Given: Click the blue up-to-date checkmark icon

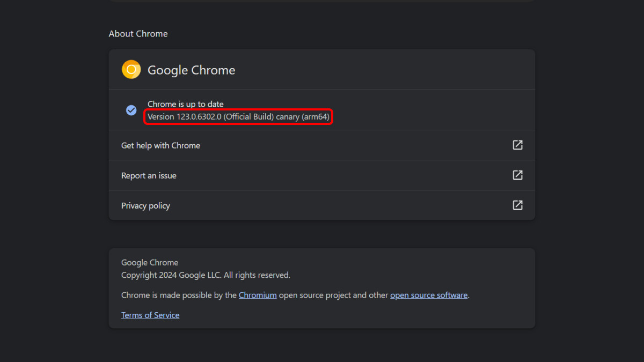Looking at the screenshot, I should 131,110.
